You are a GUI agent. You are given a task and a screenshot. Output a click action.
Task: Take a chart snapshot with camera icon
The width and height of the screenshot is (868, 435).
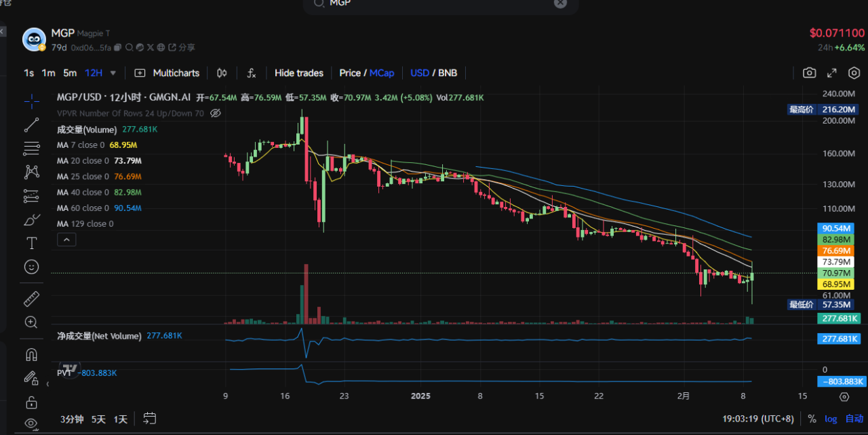tap(809, 73)
